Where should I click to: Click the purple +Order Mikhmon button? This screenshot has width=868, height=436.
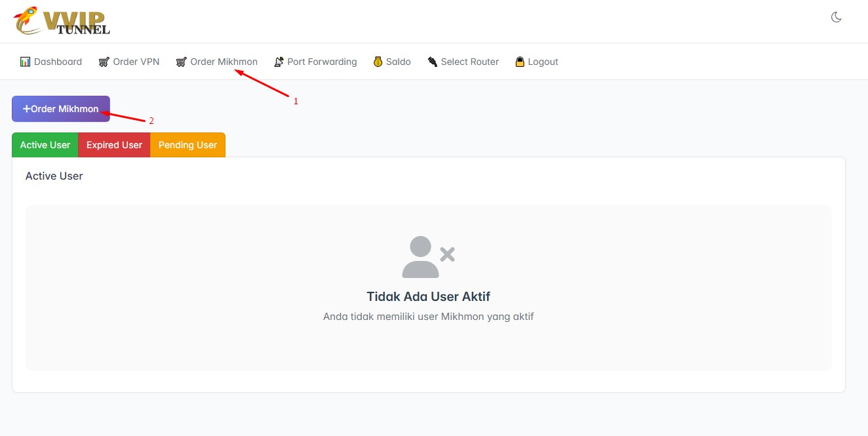pyautogui.click(x=61, y=109)
